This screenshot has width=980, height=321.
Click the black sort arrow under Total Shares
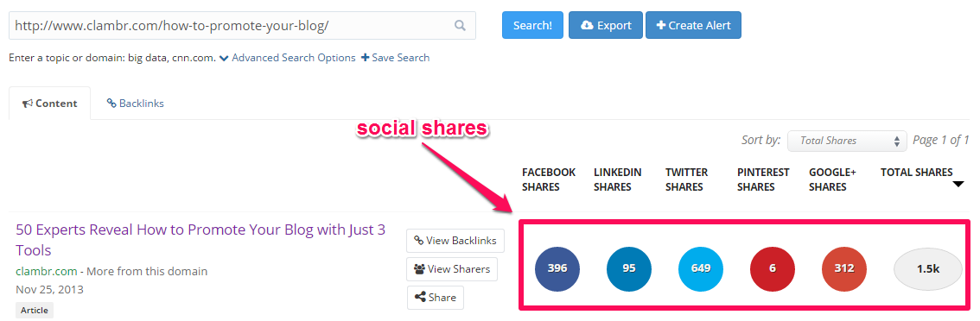tap(958, 185)
